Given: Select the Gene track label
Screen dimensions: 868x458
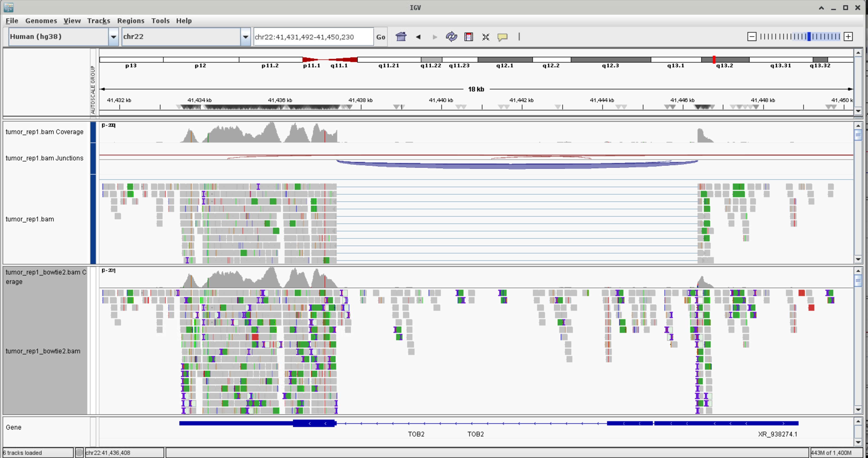Looking at the screenshot, I should tap(13, 427).
